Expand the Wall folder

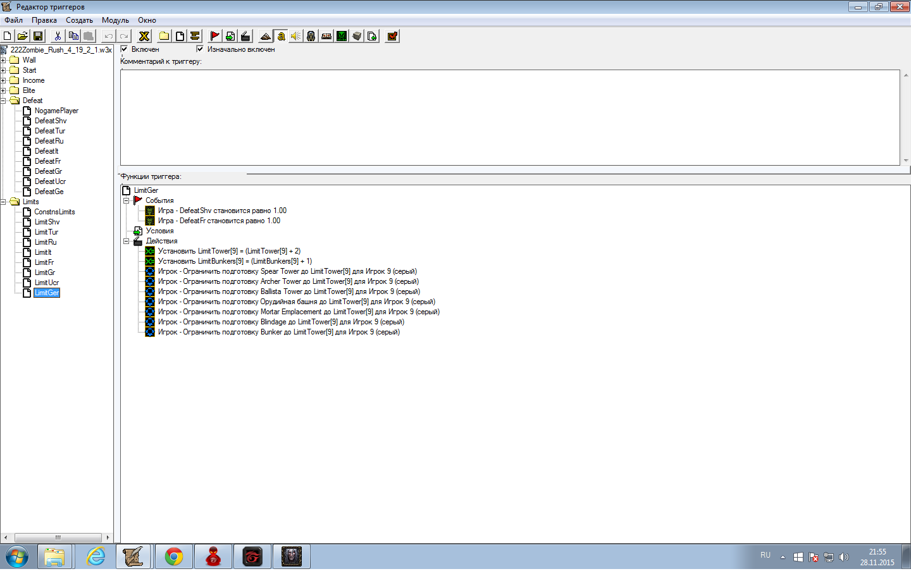(3, 60)
